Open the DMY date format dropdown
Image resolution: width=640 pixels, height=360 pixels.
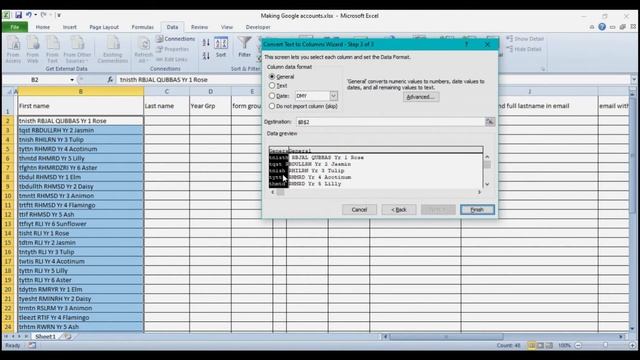[333, 96]
